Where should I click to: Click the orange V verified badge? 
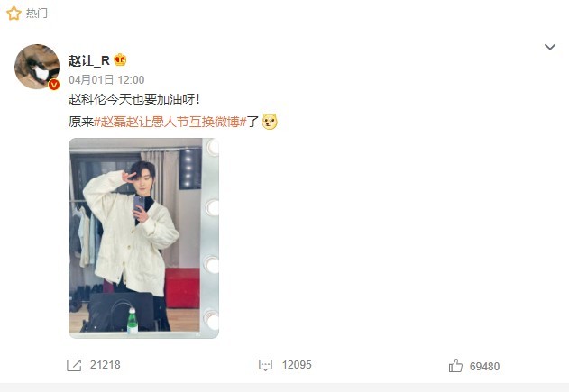[54, 85]
